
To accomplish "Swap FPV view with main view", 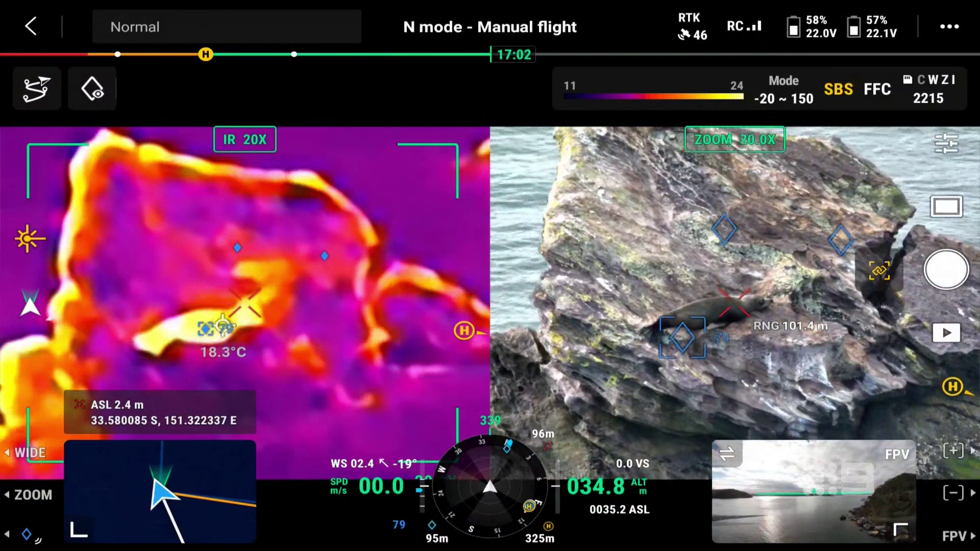I will (x=727, y=453).
